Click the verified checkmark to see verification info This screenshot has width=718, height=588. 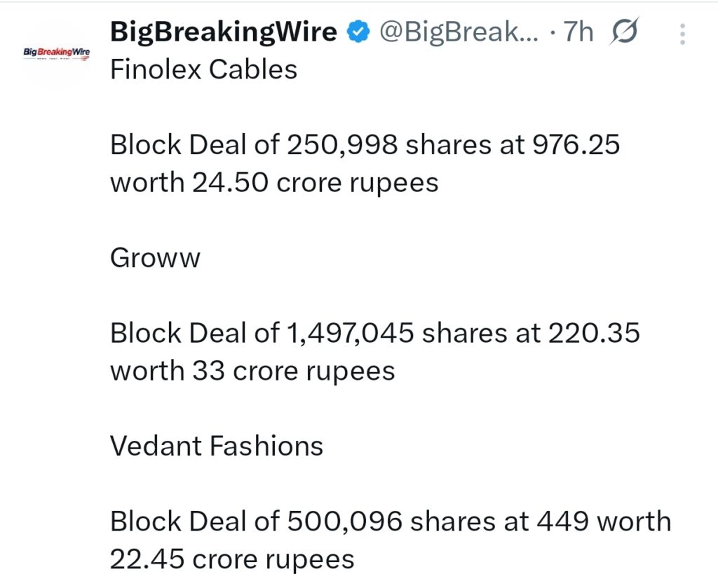click(x=358, y=31)
